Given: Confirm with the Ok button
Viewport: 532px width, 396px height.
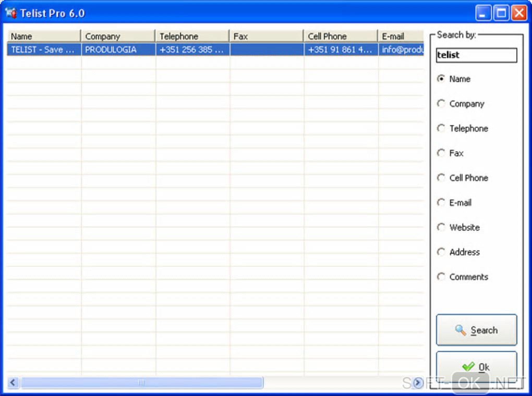Looking at the screenshot, I should (x=476, y=367).
